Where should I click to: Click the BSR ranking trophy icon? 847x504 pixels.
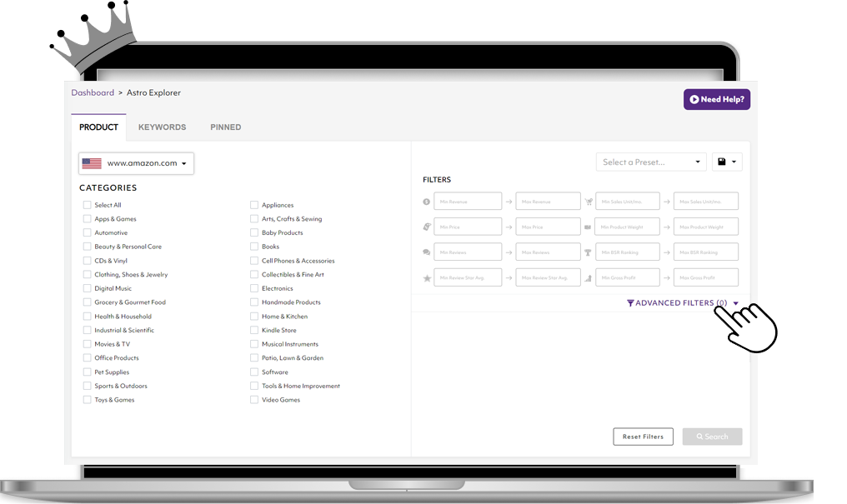tap(589, 252)
